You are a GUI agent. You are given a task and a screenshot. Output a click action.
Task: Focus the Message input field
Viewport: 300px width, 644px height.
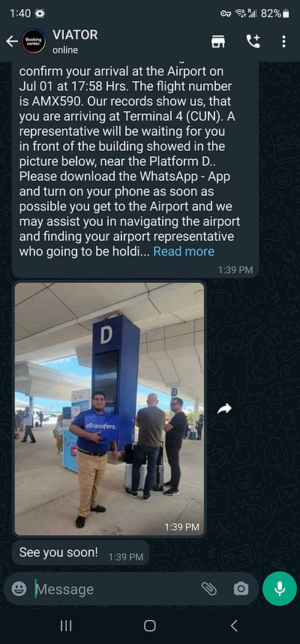point(117,589)
